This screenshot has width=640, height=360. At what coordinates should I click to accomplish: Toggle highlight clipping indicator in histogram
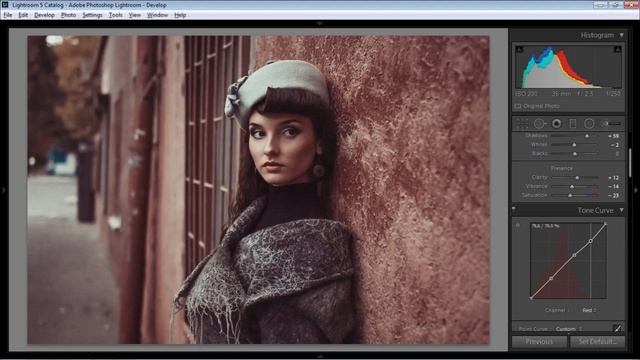coord(618,49)
